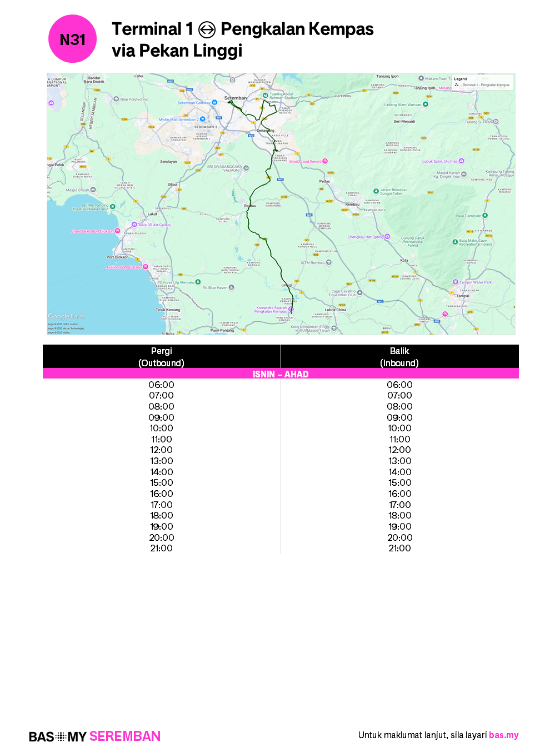Select the 06:00 outbound departure time
Image resolution: width=560 pixels, height=747 pixels.
(x=161, y=385)
